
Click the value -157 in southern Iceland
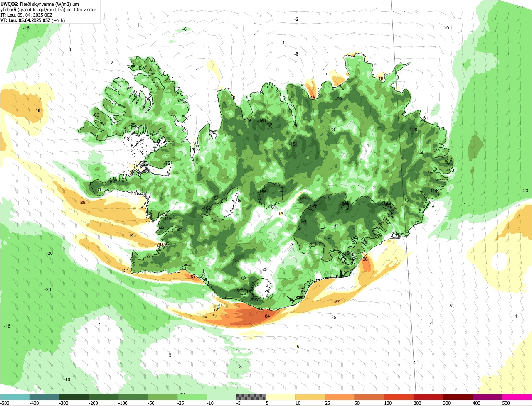[x=236, y=260]
